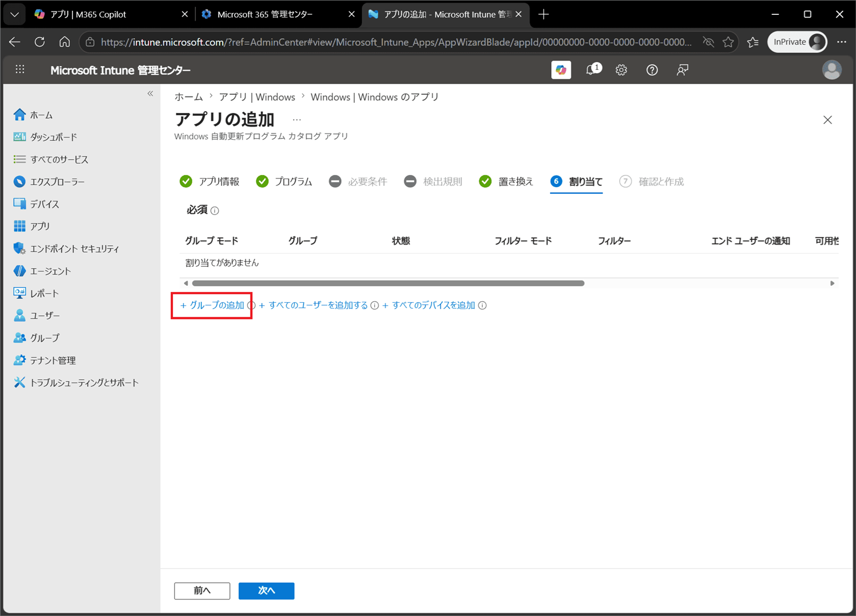Open the app launcher waffle icon
This screenshot has height=616, width=856.
(20, 69)
